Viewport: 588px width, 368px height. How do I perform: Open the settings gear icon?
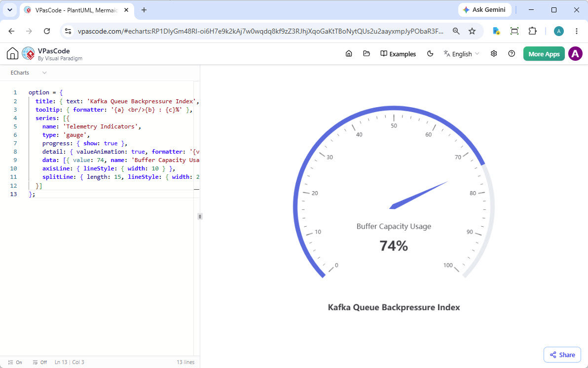tap(494, 54)
